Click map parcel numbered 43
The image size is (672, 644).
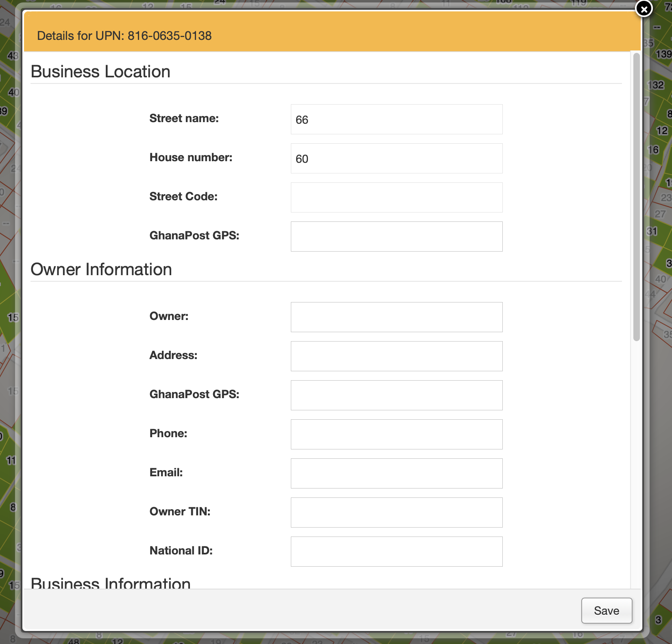click(13, 56)
